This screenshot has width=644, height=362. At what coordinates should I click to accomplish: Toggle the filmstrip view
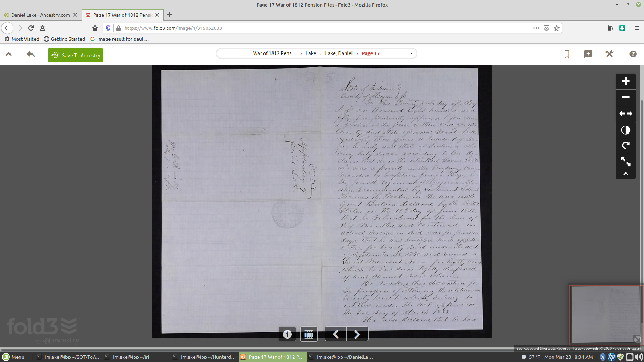click(x=309, y=334)
